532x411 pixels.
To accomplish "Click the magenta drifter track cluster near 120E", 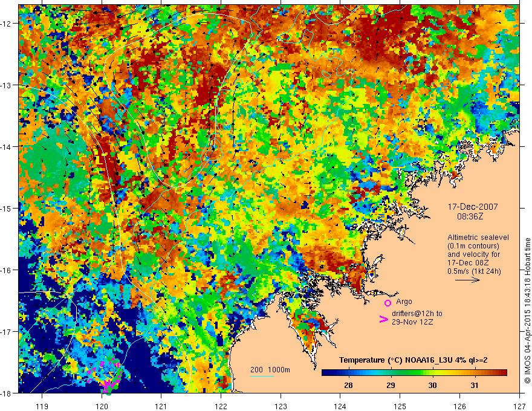I will (105, 375).
